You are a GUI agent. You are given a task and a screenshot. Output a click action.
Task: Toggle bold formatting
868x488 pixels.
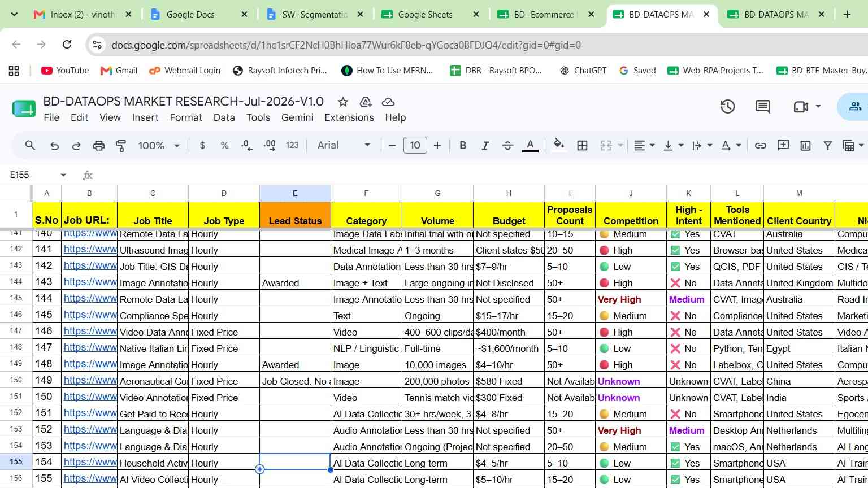pos(463,146)
